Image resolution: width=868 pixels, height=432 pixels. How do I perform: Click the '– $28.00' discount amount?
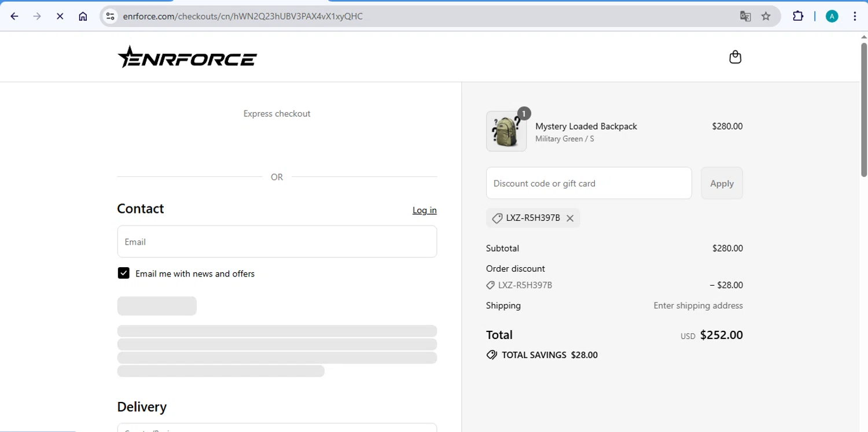(726, 285)
